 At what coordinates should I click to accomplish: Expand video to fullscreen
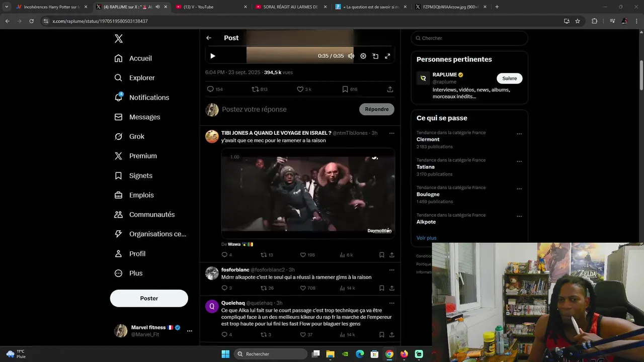tap(387, 56)
